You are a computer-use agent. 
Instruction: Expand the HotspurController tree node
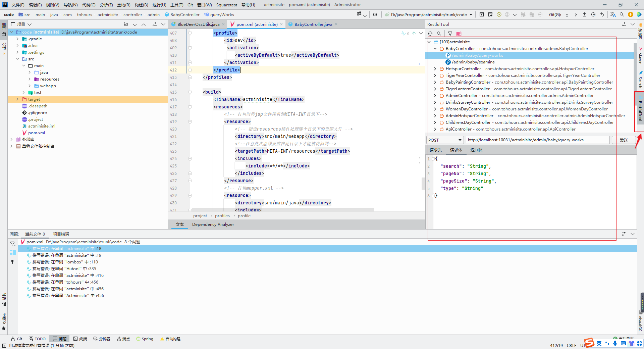[x=435, y=69]
